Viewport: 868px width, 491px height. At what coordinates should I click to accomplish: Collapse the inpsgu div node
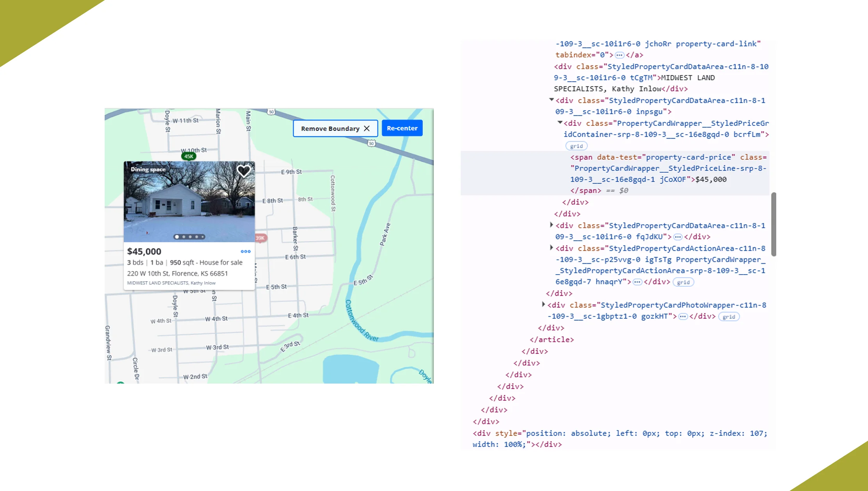551,100
